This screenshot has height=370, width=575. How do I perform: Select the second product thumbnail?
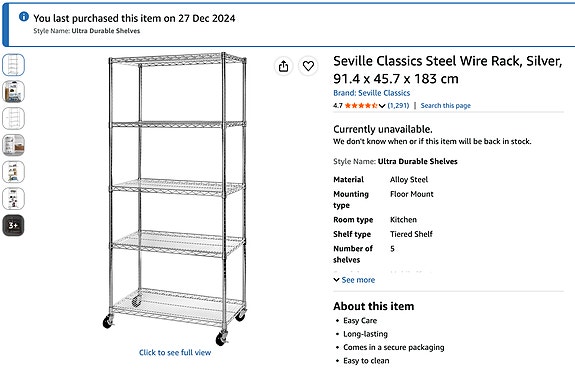click(x=14, y=92)
